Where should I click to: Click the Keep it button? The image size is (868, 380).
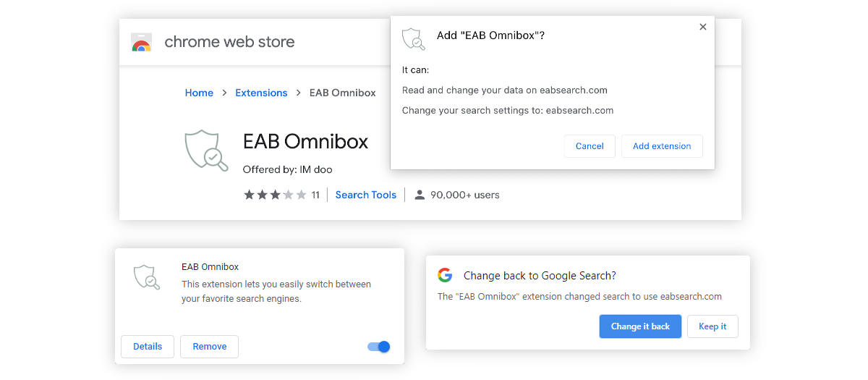(x=712, y=326)
